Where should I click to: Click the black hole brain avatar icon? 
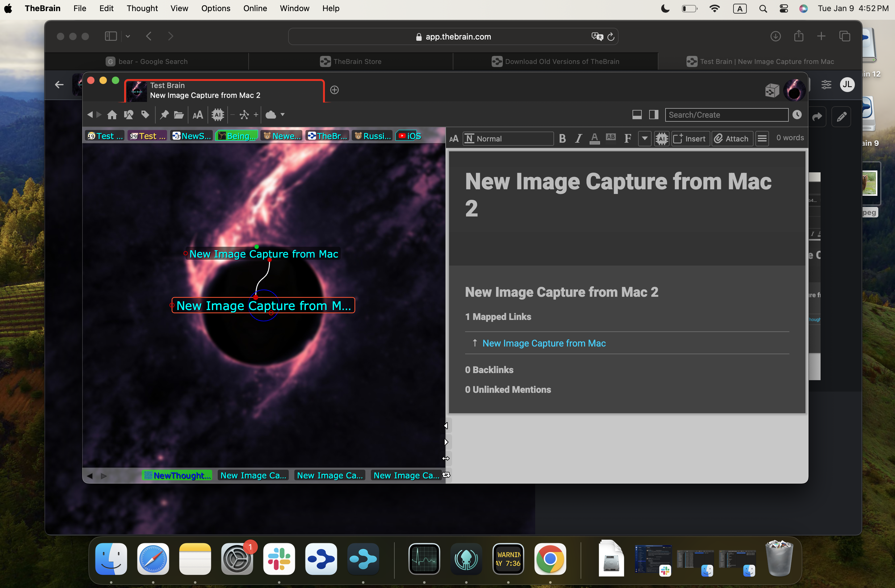click(794, 90)
